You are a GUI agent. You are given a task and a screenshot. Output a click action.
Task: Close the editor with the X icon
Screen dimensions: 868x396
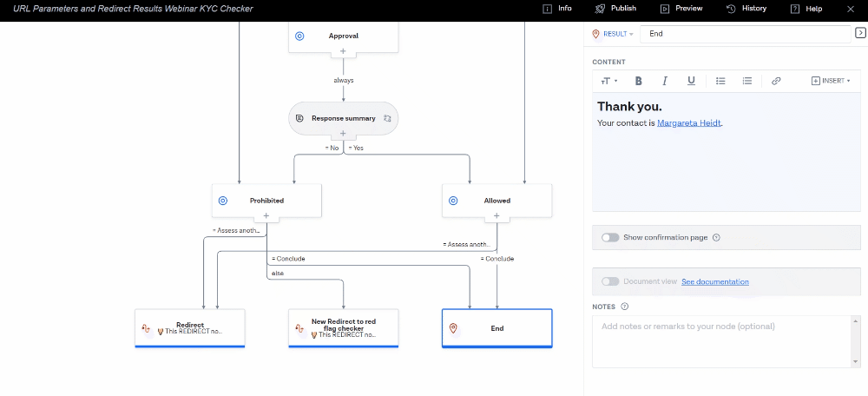(x=851, y=9)
